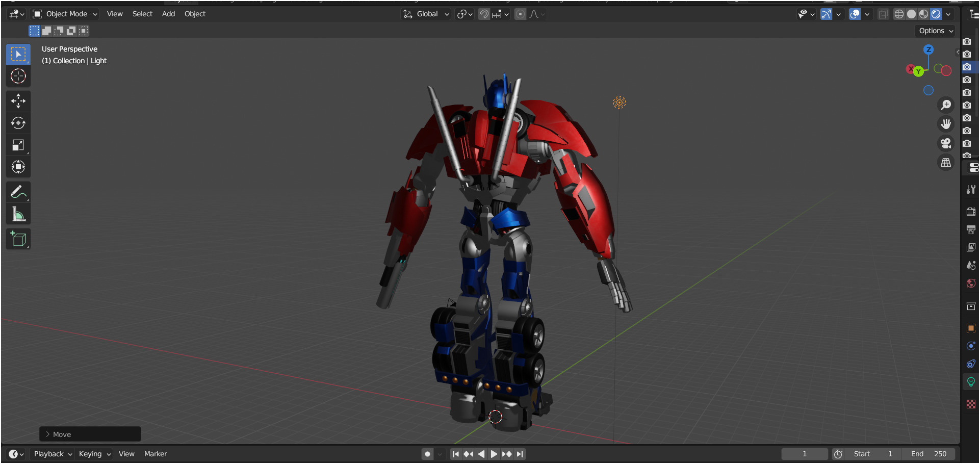
Task: Jump to the timeline end frame
Action: [520, 454]
